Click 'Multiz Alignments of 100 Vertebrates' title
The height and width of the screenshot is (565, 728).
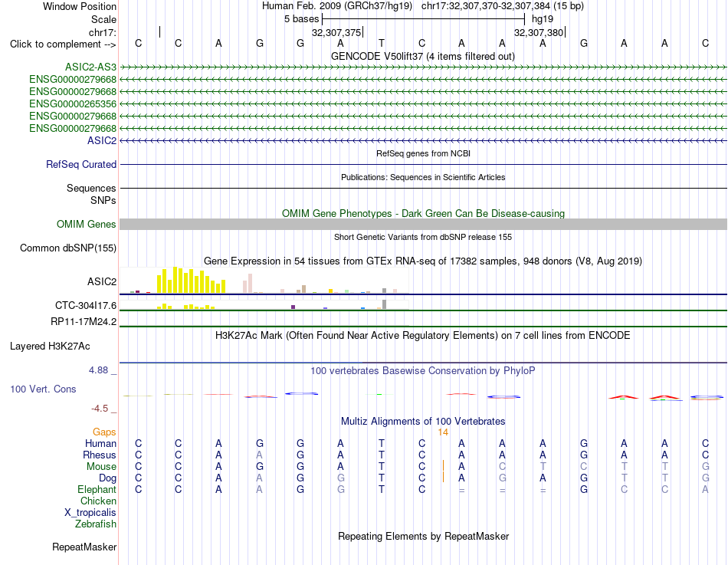click(423, 422)
